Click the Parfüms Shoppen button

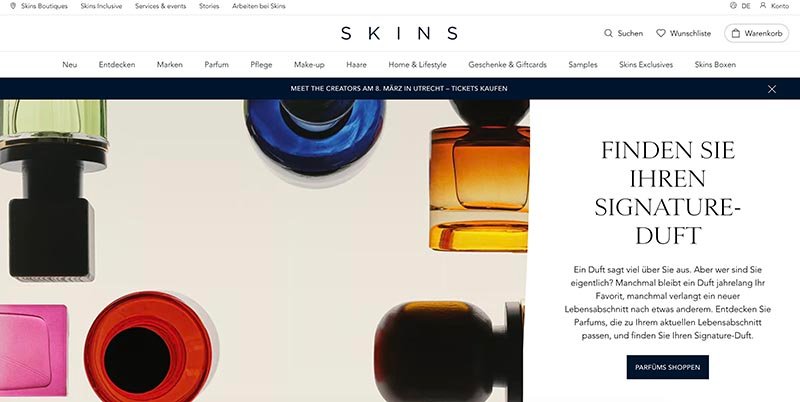(x=667, y=367)
